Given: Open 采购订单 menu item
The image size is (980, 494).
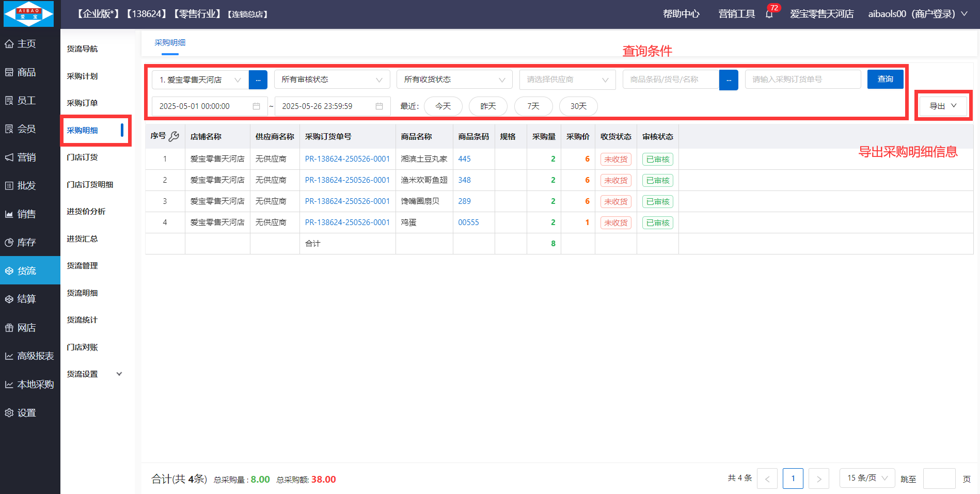Looking at the screenshot, I should (82, 103).
